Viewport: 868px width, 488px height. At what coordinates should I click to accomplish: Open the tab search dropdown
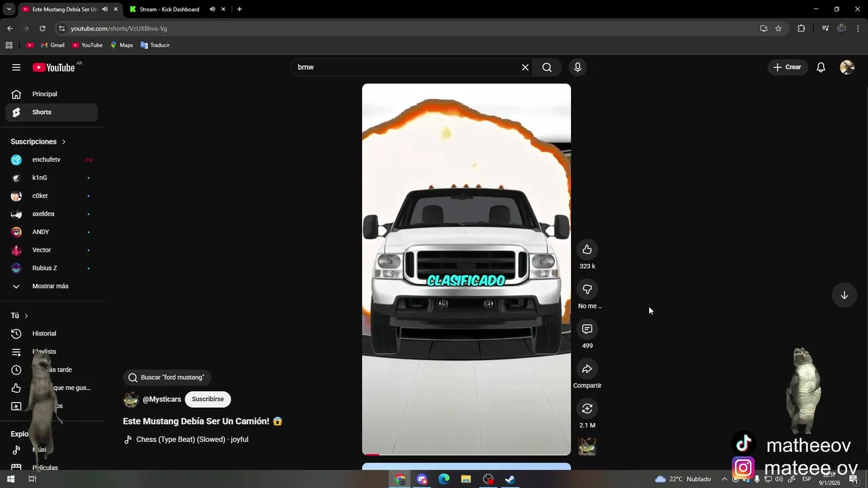click(x=9, y=9)
